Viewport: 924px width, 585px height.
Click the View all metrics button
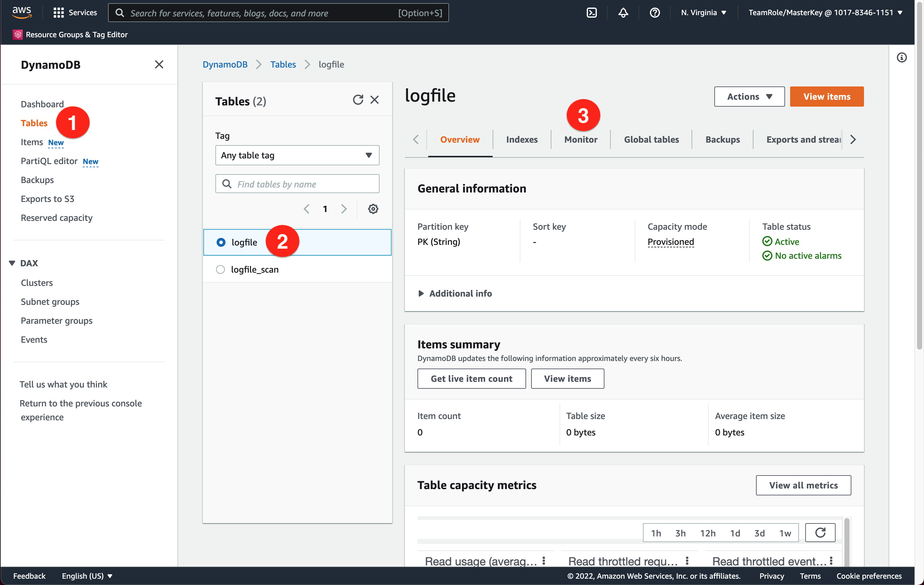803,485
